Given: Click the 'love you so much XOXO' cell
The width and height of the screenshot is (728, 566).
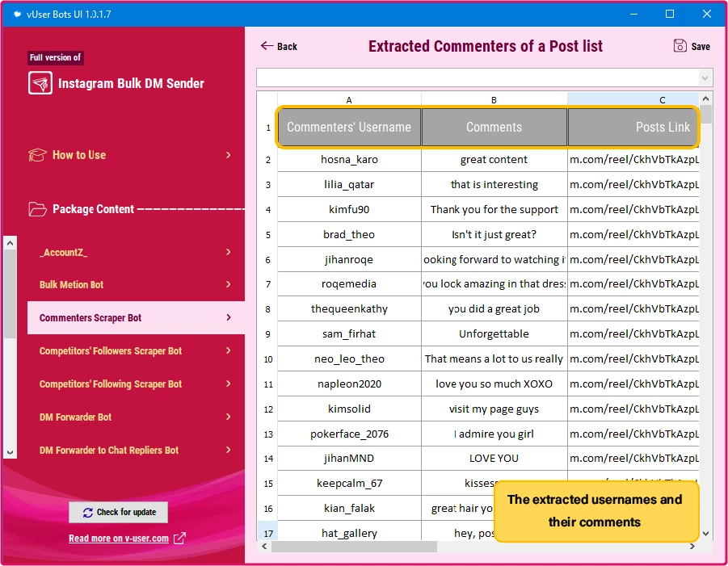Looking at the screenshot, I should point(494,384).
